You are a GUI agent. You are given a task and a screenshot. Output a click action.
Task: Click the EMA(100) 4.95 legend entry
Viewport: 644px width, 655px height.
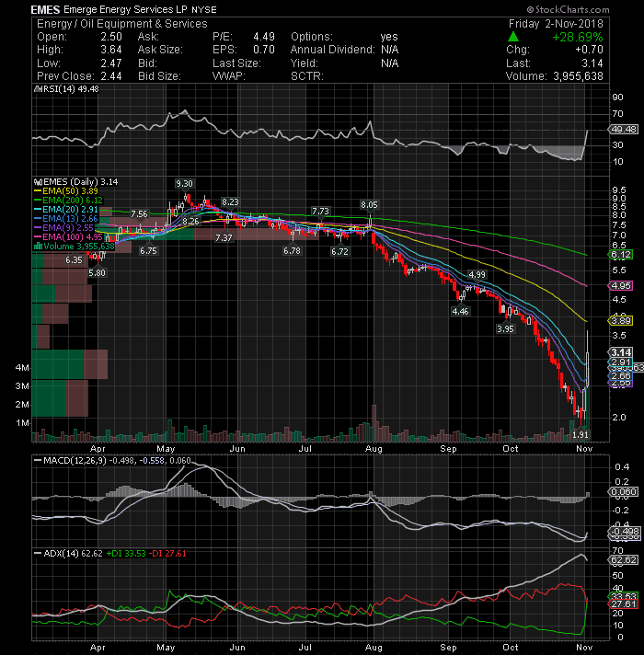point(68,236)
